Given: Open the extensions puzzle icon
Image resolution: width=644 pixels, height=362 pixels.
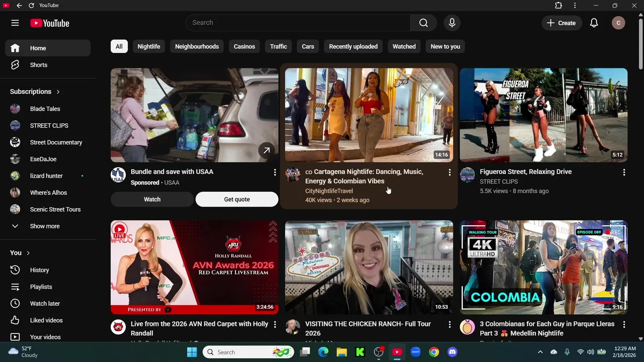Looking at the screenshot, I should click(x=558, y=6).
